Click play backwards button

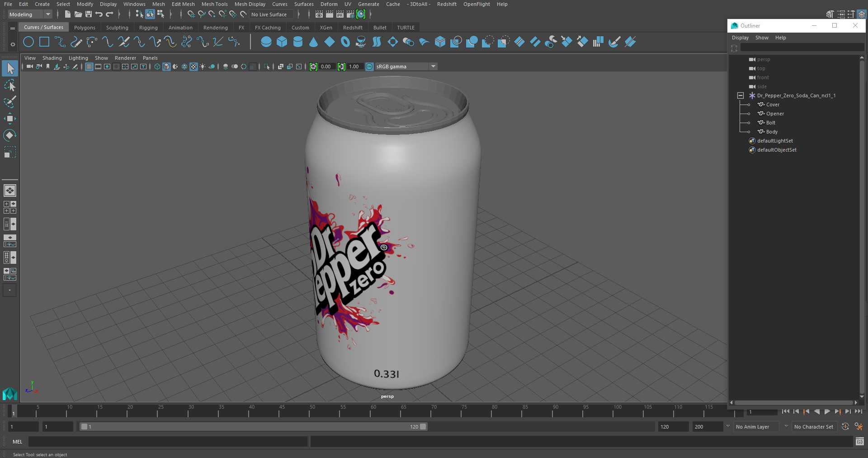click(816, 411)
